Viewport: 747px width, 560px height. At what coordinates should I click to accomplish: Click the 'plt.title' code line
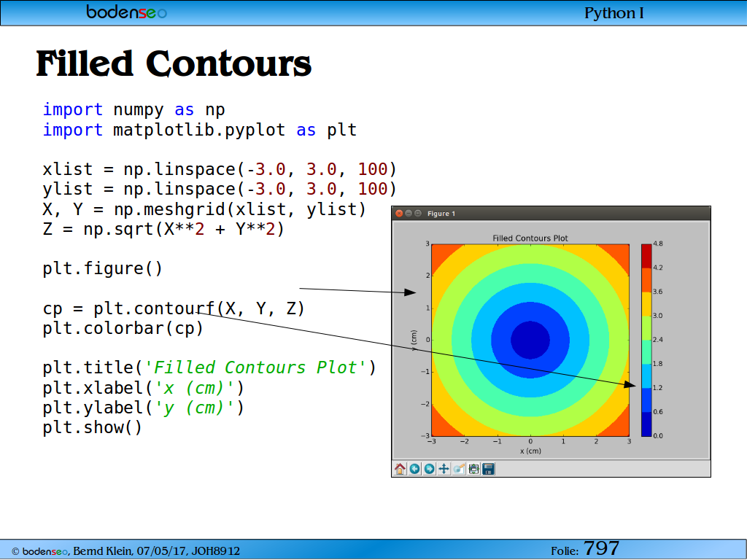(209, 368)
